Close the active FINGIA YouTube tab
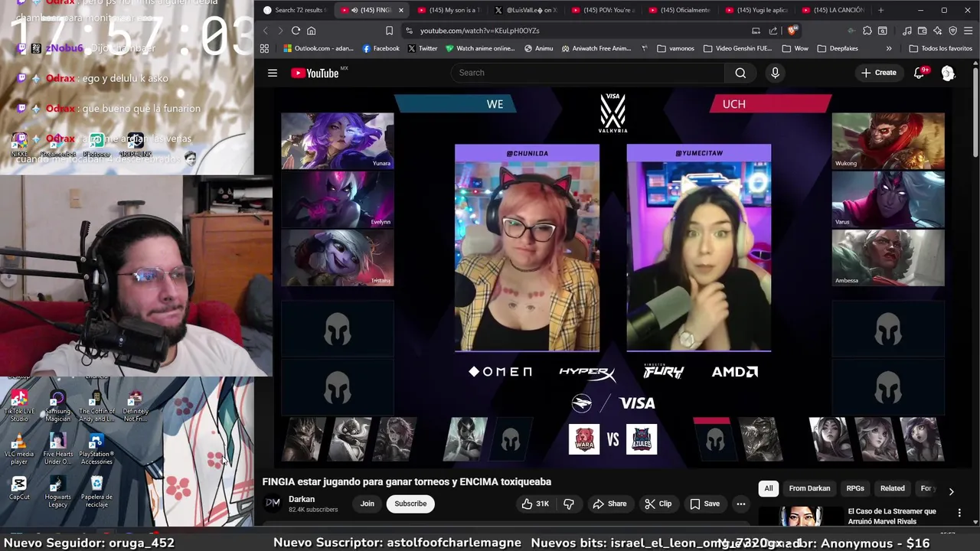Viewport: 980px width, 551px height. click(400, 10)
